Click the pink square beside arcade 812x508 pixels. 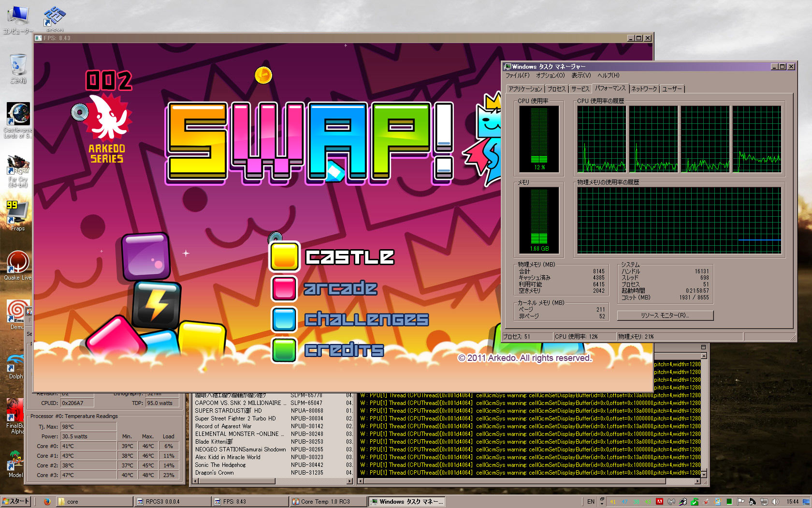[284, 288]
